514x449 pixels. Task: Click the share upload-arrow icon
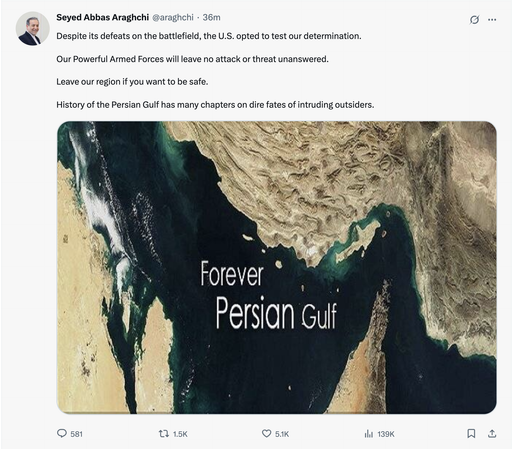pyautogui.click(x=492, y=433)
